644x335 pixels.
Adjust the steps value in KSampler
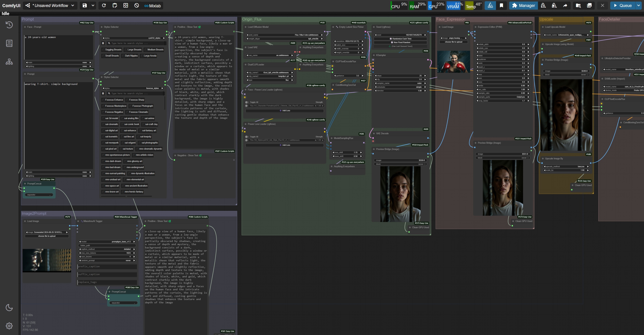click(x=400, y=76)
